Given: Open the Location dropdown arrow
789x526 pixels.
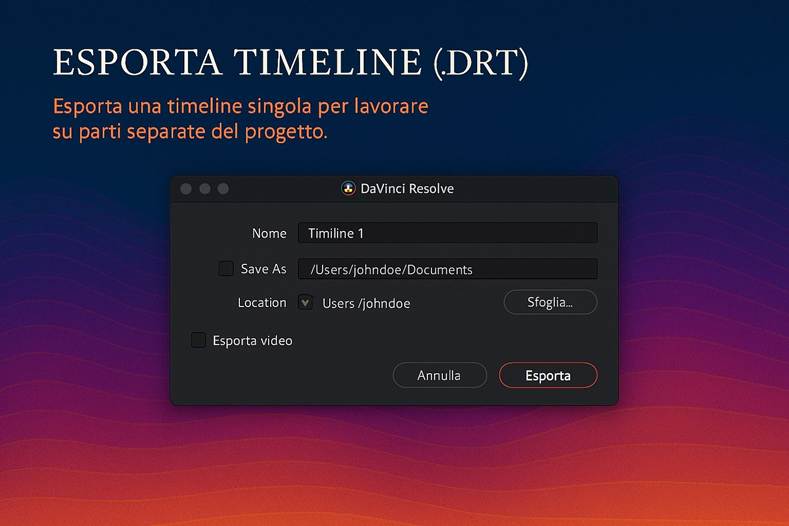Looking at the screenshot, I should tap(305, 303).
